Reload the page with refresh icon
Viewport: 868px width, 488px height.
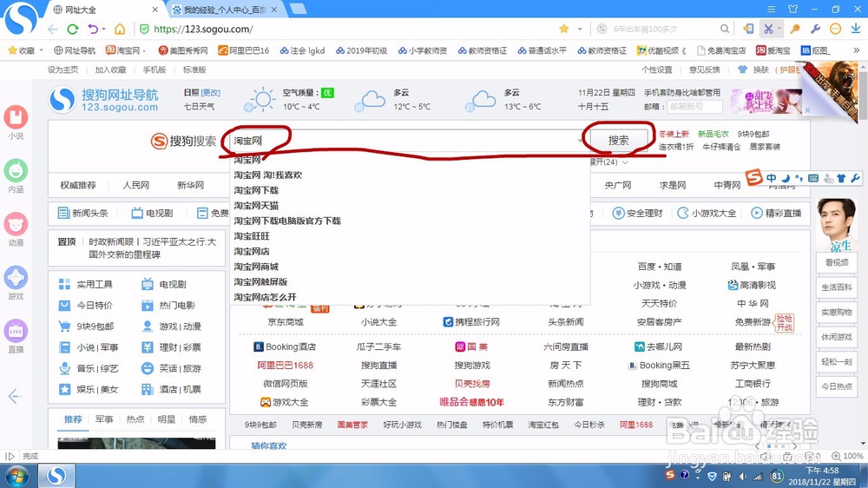click(x=73, y=29)
